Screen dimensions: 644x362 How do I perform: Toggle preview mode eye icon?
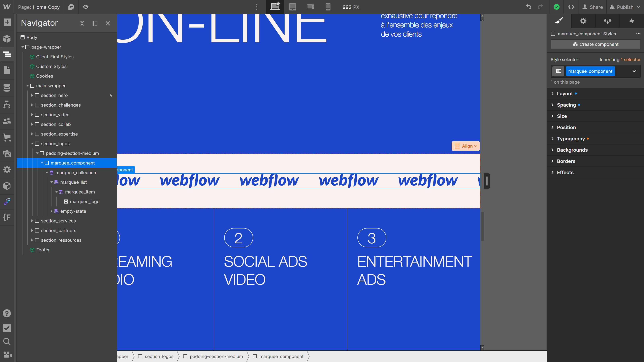(86, 7)
